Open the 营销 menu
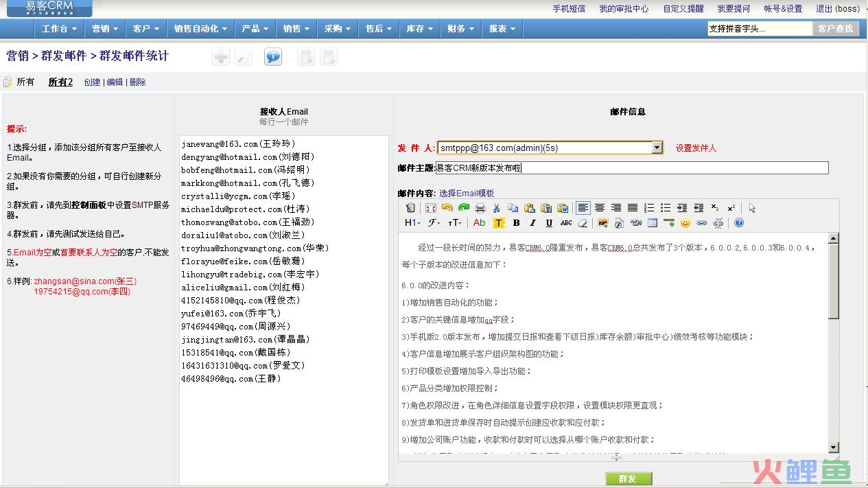The image size is (868, 488). [105, 29]
